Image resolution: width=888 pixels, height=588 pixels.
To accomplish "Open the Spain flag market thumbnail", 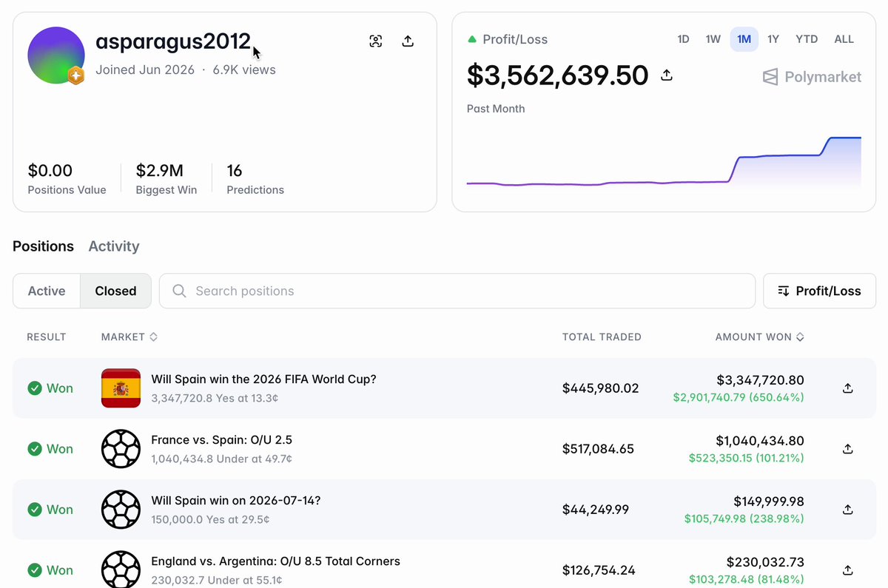I will tap(121, 388).
